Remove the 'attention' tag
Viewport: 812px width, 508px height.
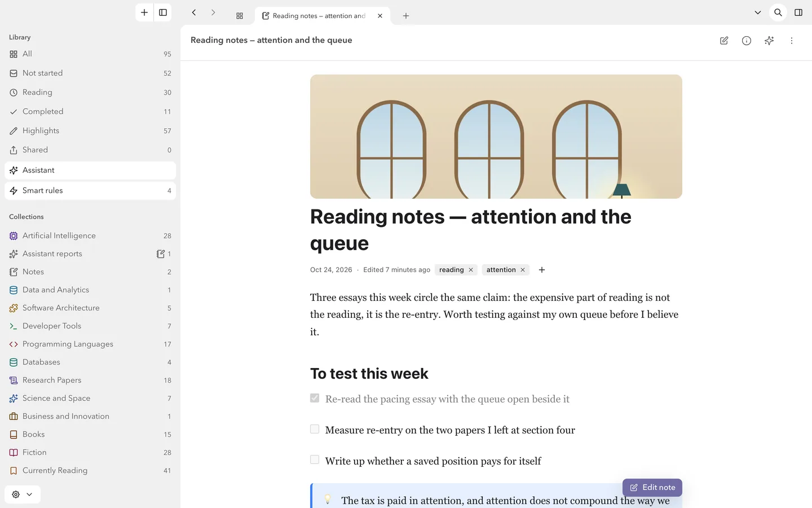pyautogui.click(x=523, y=270)
